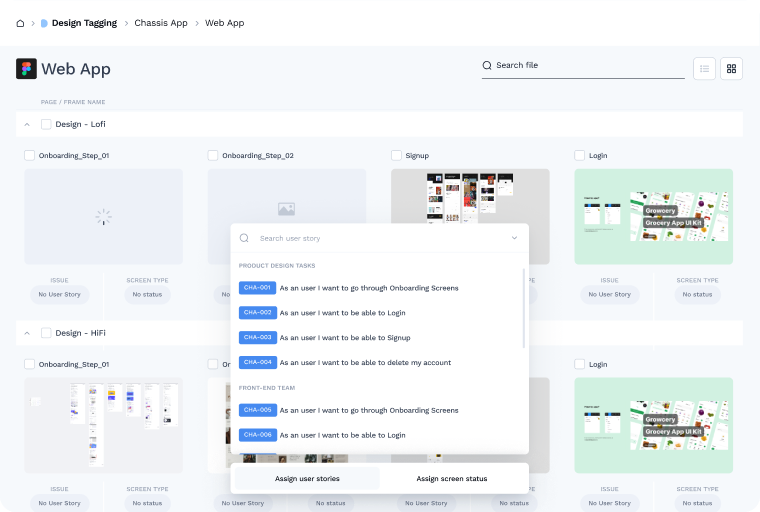The width and height of the screenshot is (760, 512).
Task: Open Login grocery thumbnail under Design - HiFi
Action: 653,425
